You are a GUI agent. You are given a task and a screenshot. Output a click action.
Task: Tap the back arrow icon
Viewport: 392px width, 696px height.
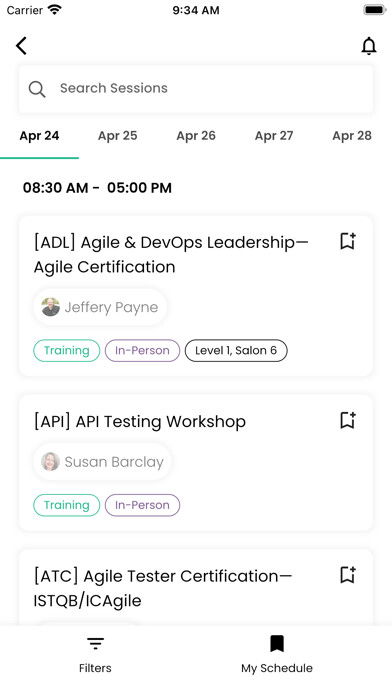pyautogui.click(x=21, y=46)
